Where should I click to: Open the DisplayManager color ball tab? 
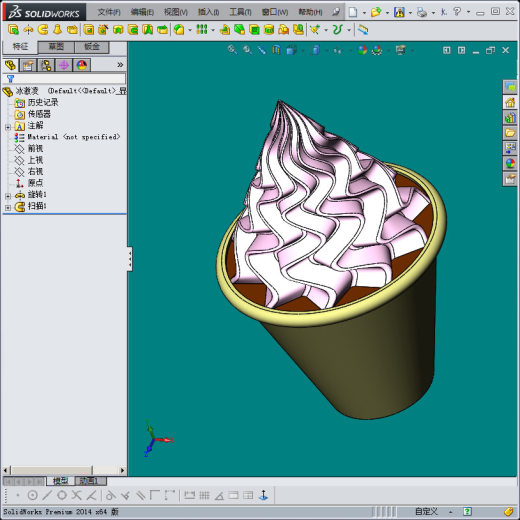82,65
